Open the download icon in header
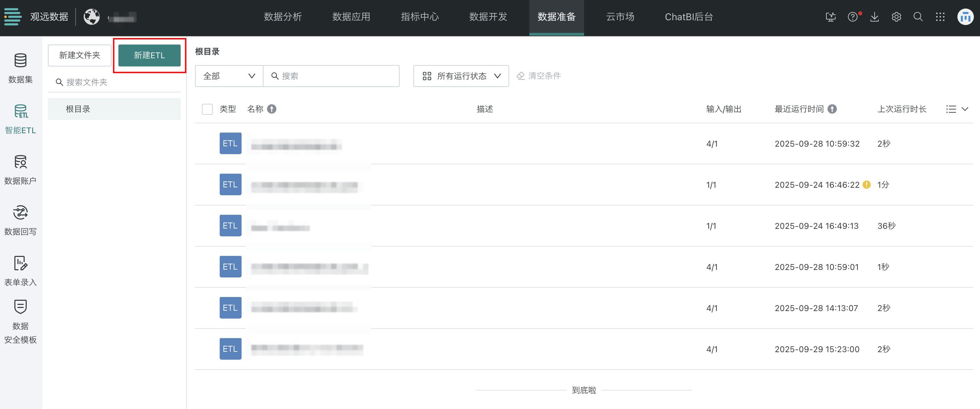This screenshot has height=409, width=980. (874, 17)
